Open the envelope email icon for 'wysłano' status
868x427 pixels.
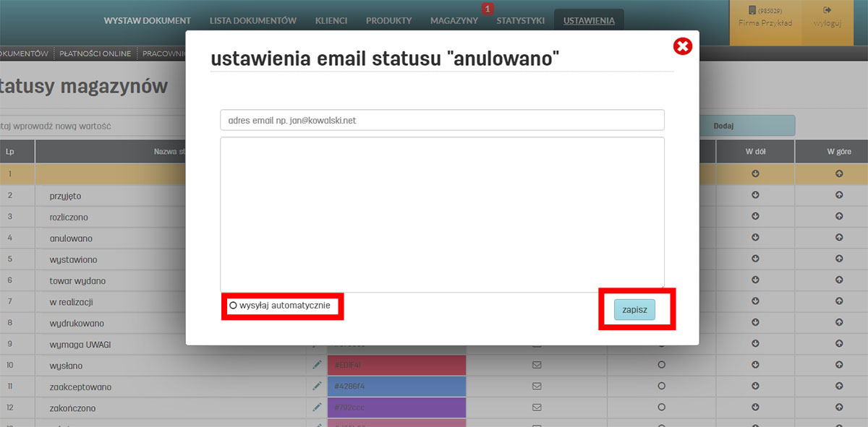(x=537, y=365)
